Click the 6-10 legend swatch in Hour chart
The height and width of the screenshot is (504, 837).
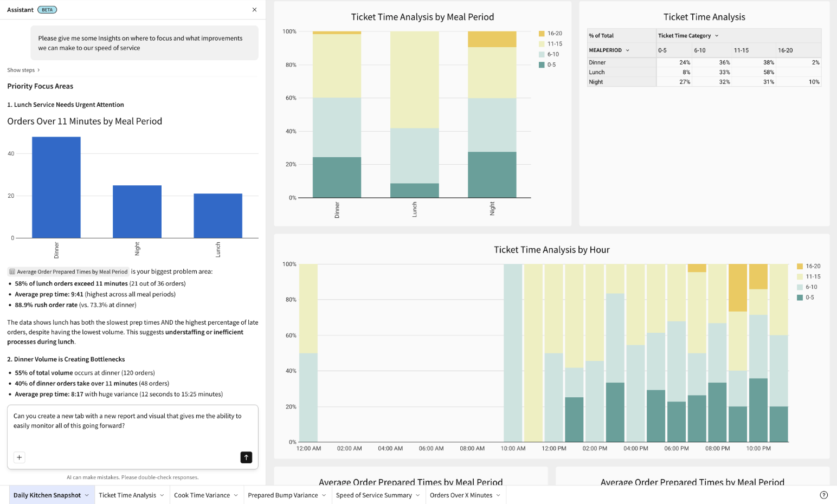(800, 287)
